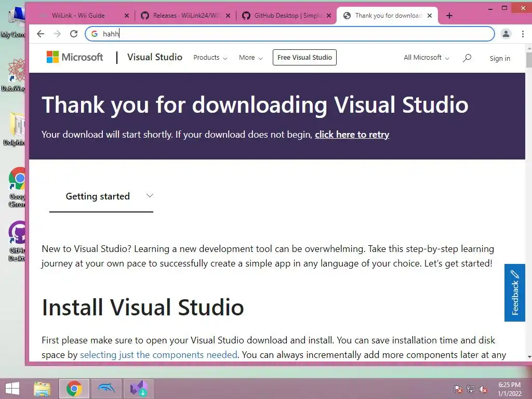Click the network status tray icon
This screenshot has width=532, height=399.
[x=471, y=389]
